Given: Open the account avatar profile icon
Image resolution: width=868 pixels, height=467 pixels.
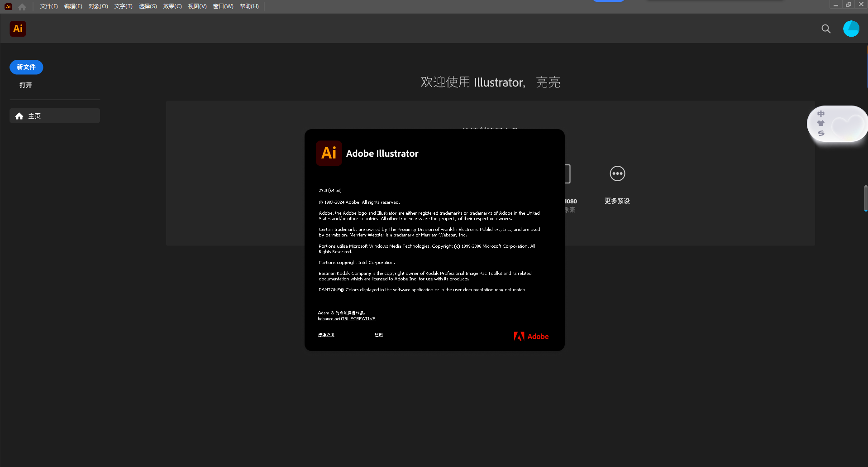Looking at the screenshot, I should 851,29.
